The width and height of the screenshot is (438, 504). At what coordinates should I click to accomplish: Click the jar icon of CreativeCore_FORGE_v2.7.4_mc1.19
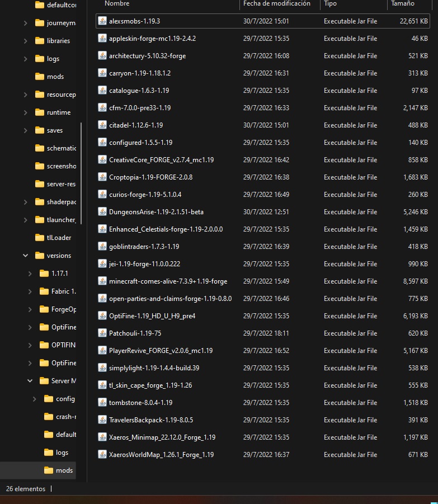point(102,160)
